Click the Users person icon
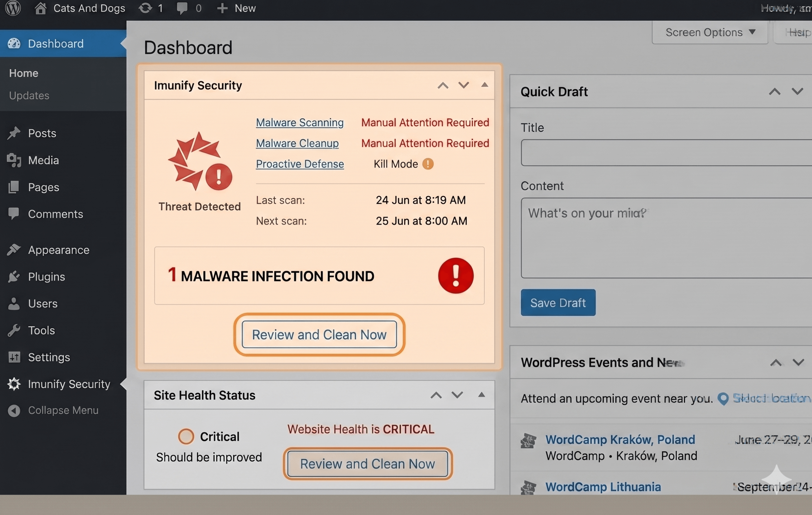Viewport: 812px width, 515px height. tap(14, 303)
